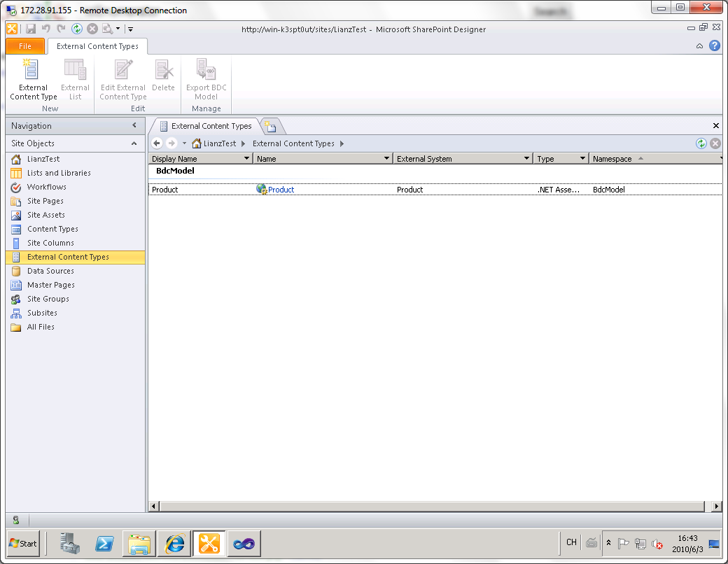
Task: Click the Redo icon in quick access toolbar
Action: pyautogui.click(x=61, y=29)
